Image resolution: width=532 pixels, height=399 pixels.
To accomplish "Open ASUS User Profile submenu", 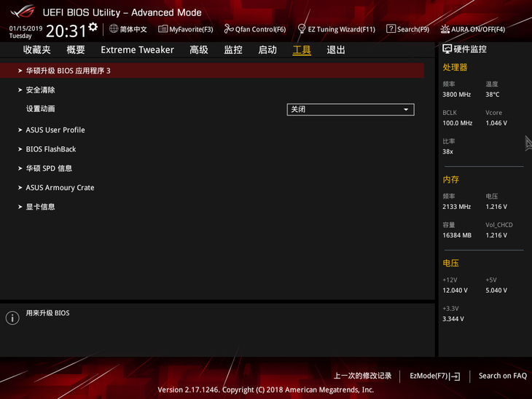I will click(x=55, y=130).
